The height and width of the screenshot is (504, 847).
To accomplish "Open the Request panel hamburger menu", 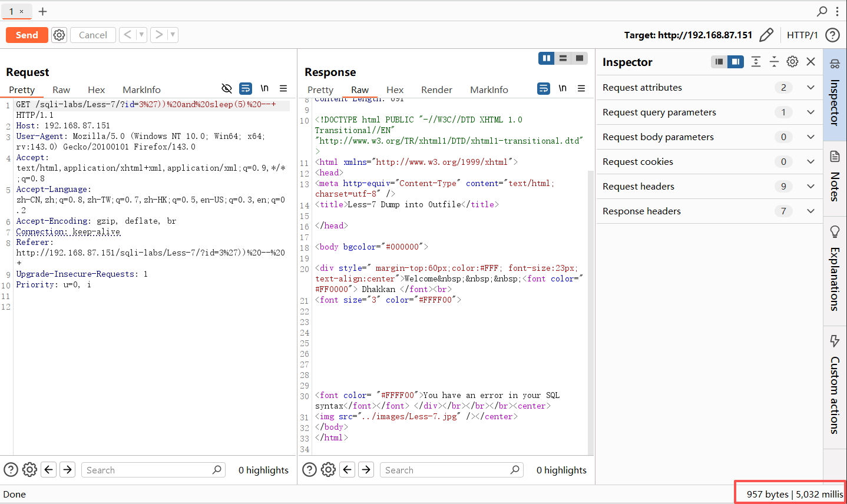I will pyautogui.click(x=283, y=88).
